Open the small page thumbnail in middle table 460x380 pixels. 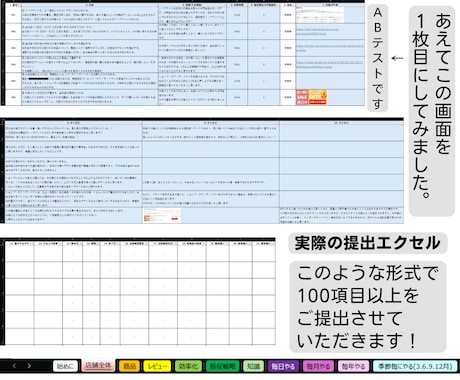[162, 215]
